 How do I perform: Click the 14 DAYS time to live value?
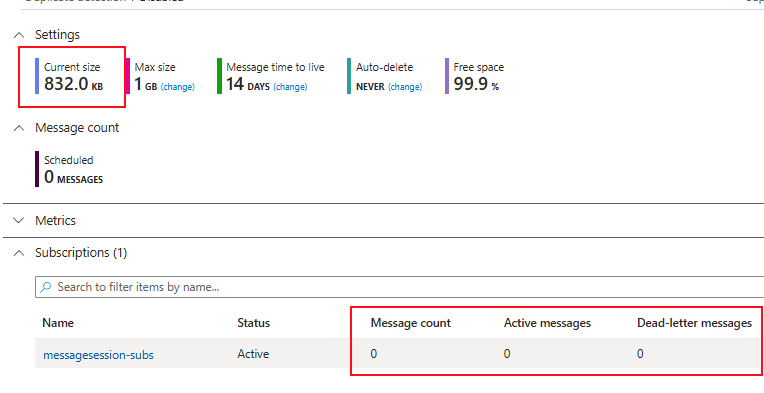(248, 84)
